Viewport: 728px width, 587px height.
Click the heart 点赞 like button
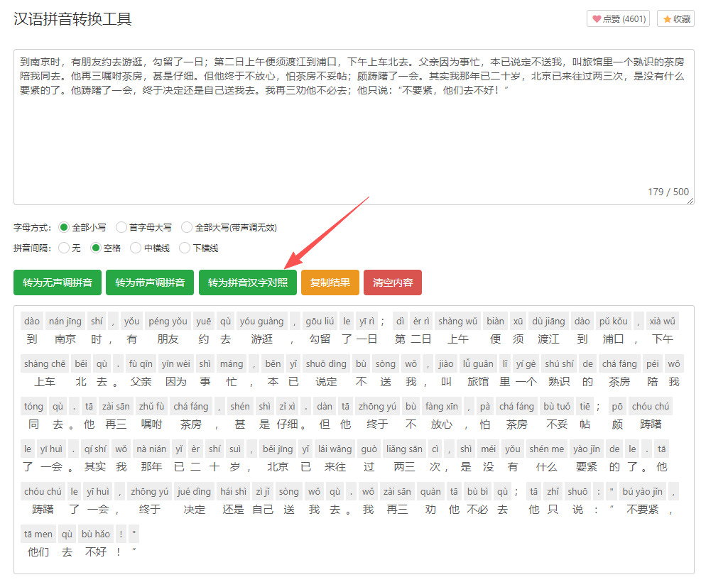click(617, 19)
